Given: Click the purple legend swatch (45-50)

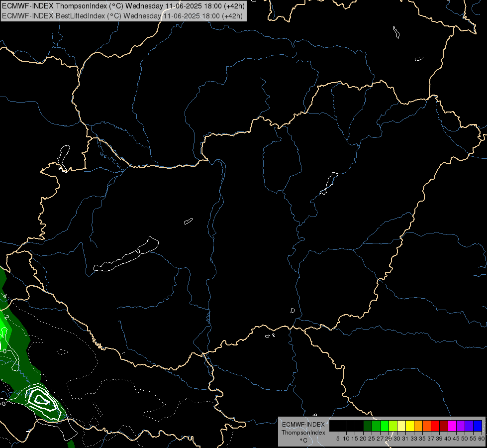Looking at the screenshot, I should point(461,426).
